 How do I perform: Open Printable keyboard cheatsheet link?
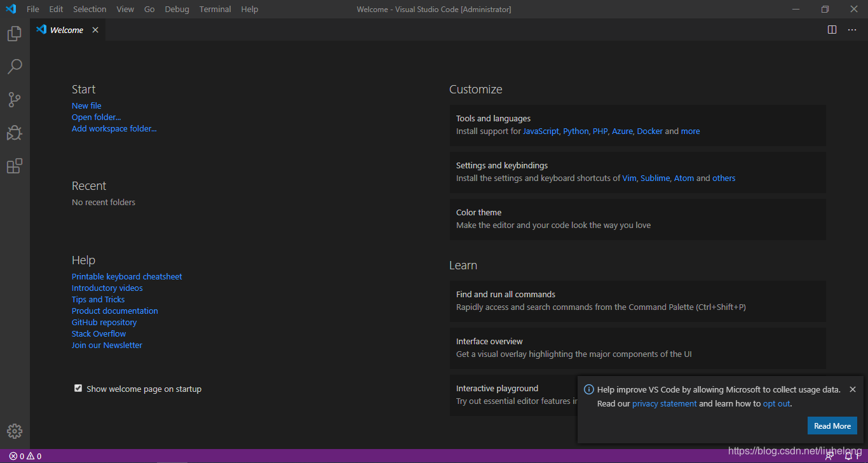tap(126, 276)
